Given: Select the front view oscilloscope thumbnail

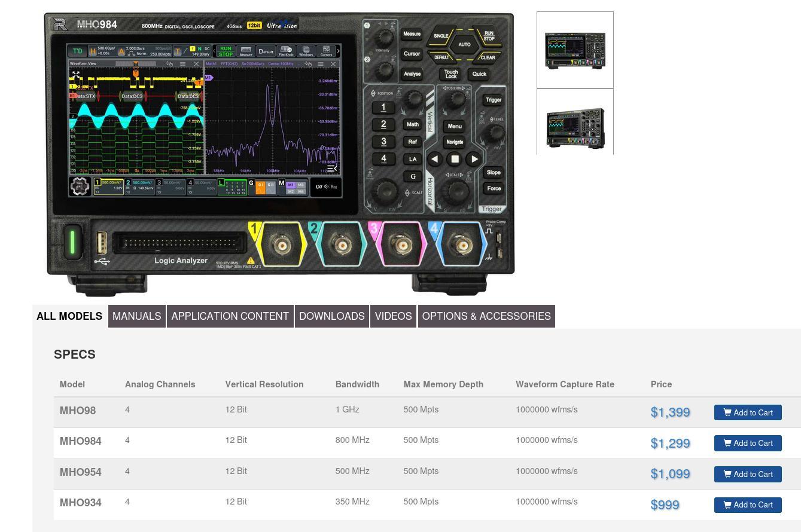Looking at the screenshot, I should click(x=575, y=50).
